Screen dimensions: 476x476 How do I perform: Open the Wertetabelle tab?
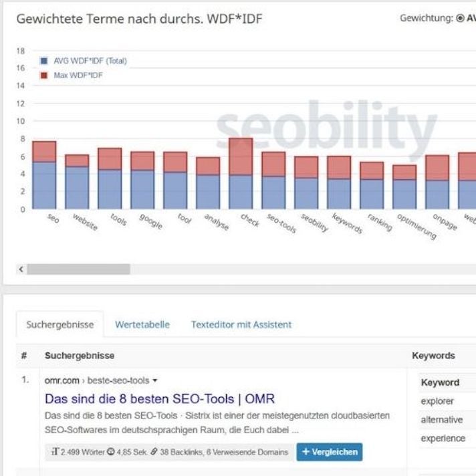(142, 325)
